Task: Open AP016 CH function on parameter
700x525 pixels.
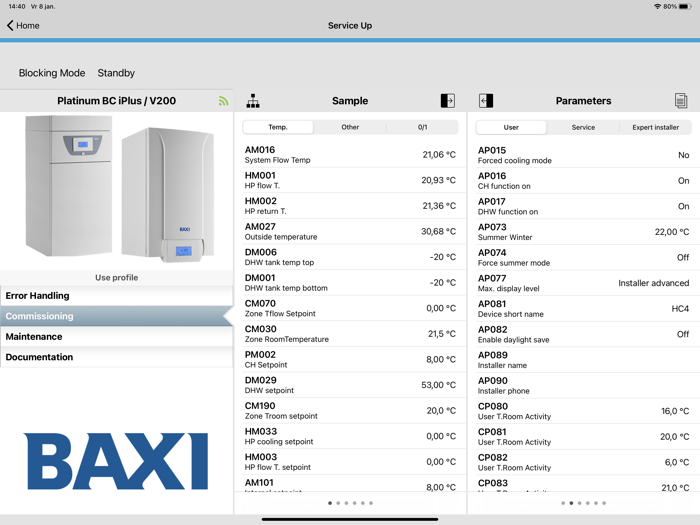Action: (583, 181)
